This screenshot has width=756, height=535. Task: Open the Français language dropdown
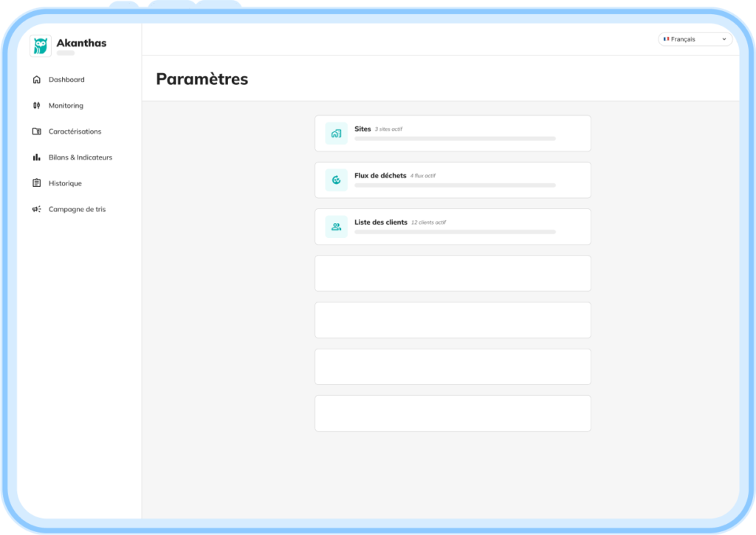[x=695, y=39]
